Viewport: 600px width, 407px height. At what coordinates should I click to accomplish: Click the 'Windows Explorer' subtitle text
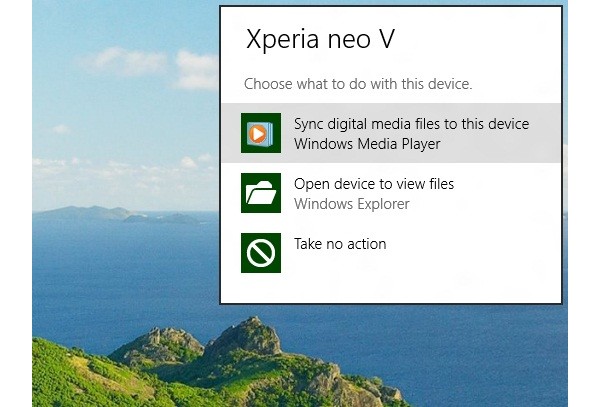click(x=352, y=204)
